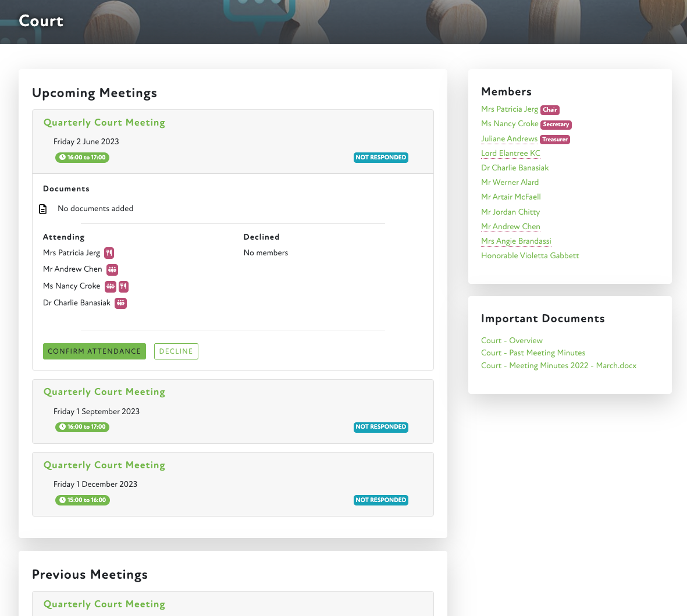Open the Court - Overview document

[x=511, y=341]
